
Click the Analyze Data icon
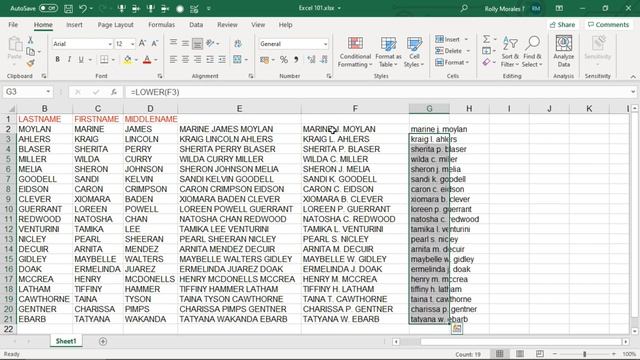point(564,51)
